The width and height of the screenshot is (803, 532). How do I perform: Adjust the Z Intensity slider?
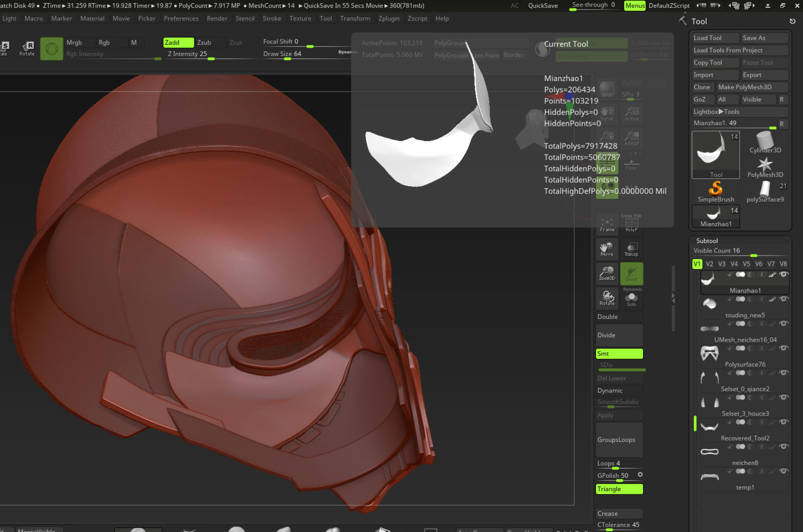[x=210, y=54]
